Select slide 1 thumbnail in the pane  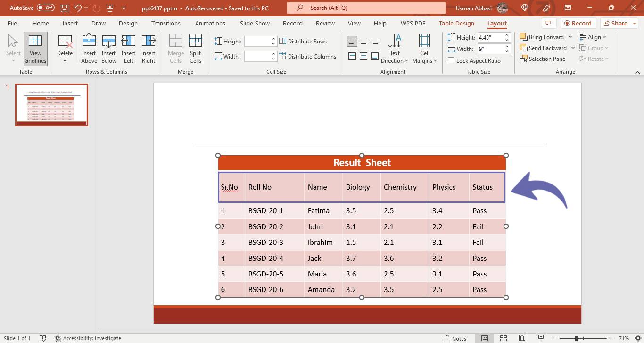[x=51, y=105]
